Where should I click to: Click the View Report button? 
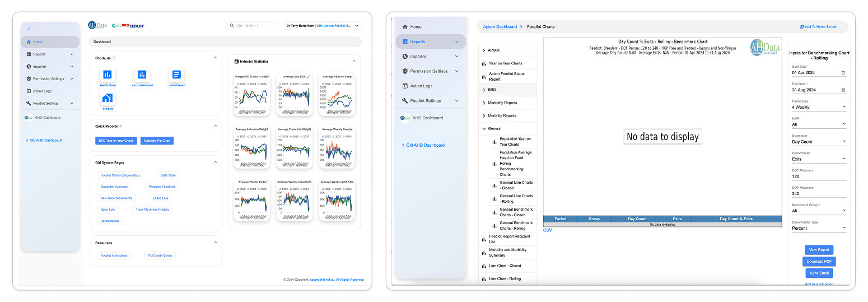(x=819, y=250)
